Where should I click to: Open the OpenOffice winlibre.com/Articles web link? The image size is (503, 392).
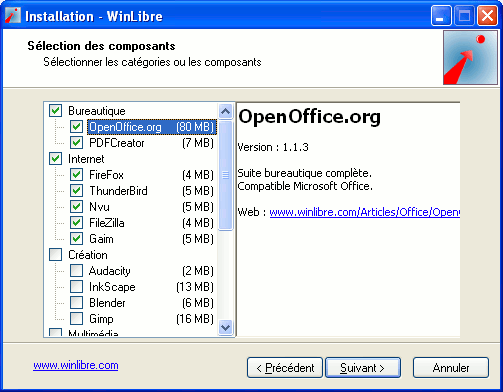point(365,212)
